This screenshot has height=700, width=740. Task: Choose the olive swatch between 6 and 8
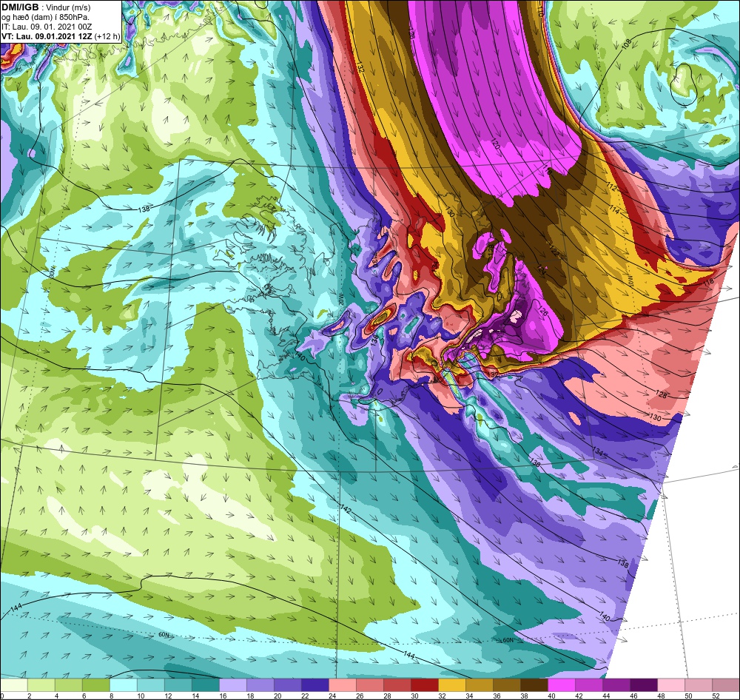[96, 684]
